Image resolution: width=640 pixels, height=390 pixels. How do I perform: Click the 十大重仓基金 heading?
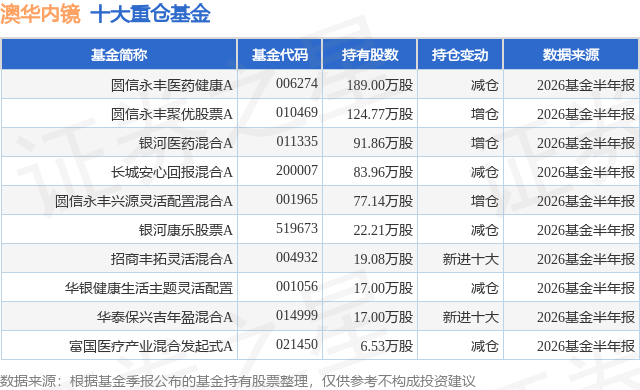(x=150, y=14)
